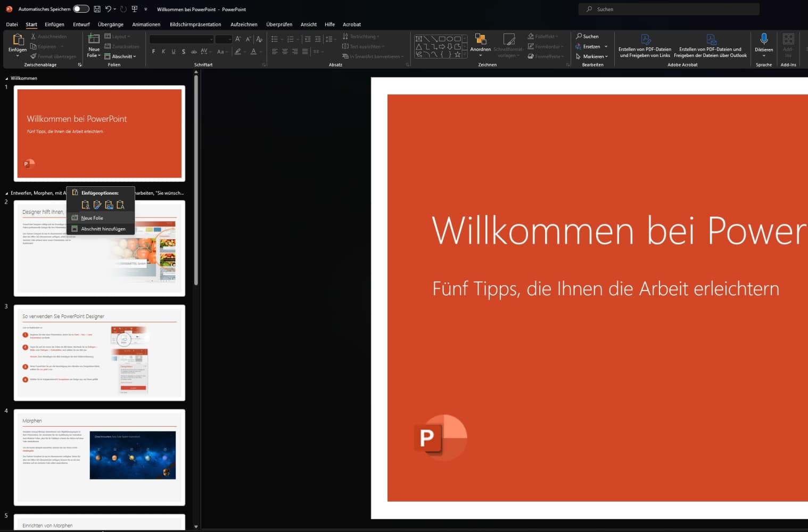Start presentation from beginning icon
This screenshot has height=532, width=808.
click(x=135, y=9)
